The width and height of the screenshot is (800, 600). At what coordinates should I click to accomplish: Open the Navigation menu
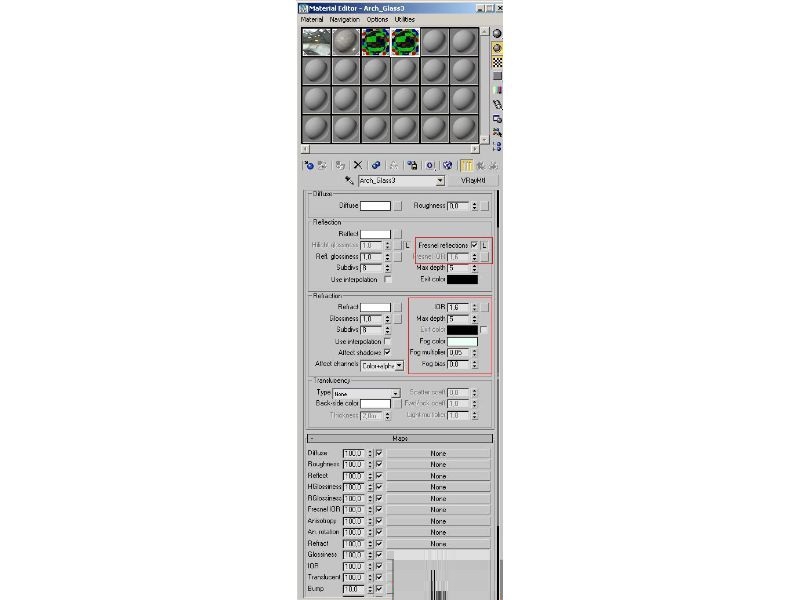click(344, 19)
